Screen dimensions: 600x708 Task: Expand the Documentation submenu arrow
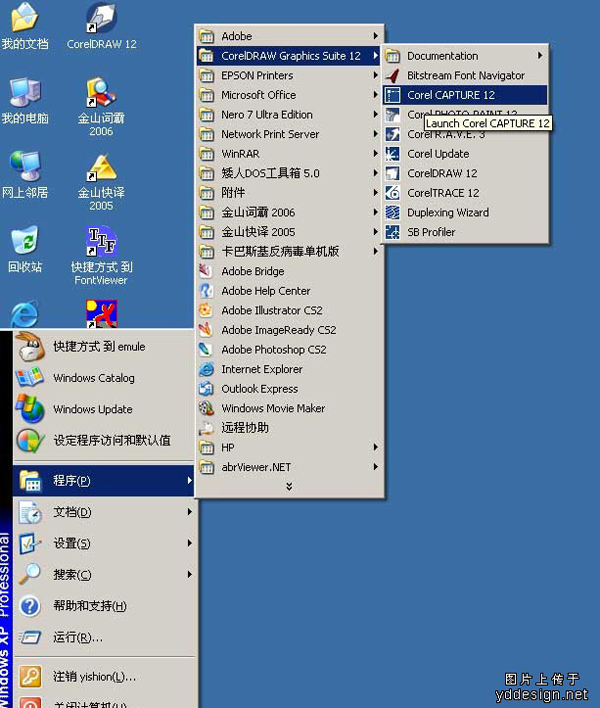[540, 56]
